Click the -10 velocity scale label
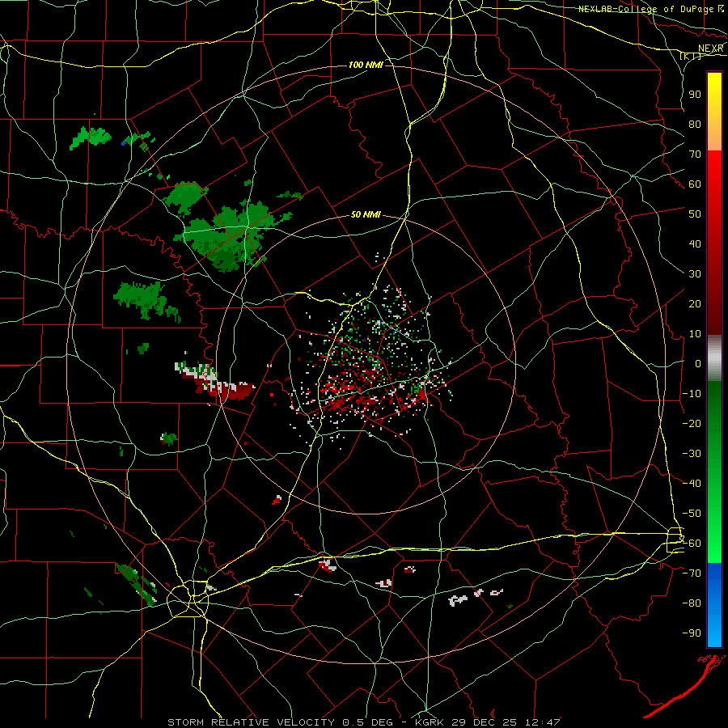This screenshot has height=728, width=728. (x=692, y=394)
